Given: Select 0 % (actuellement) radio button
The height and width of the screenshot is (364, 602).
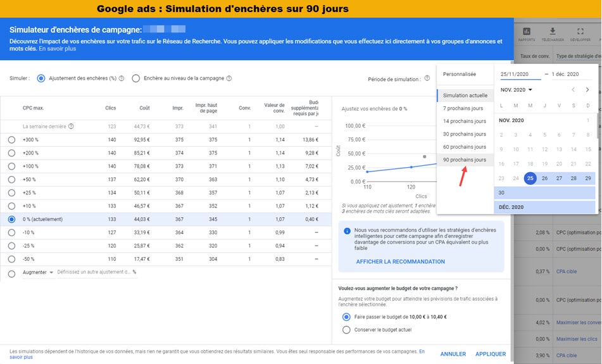Looking at the screenshot, I should [x=11, y=219].
